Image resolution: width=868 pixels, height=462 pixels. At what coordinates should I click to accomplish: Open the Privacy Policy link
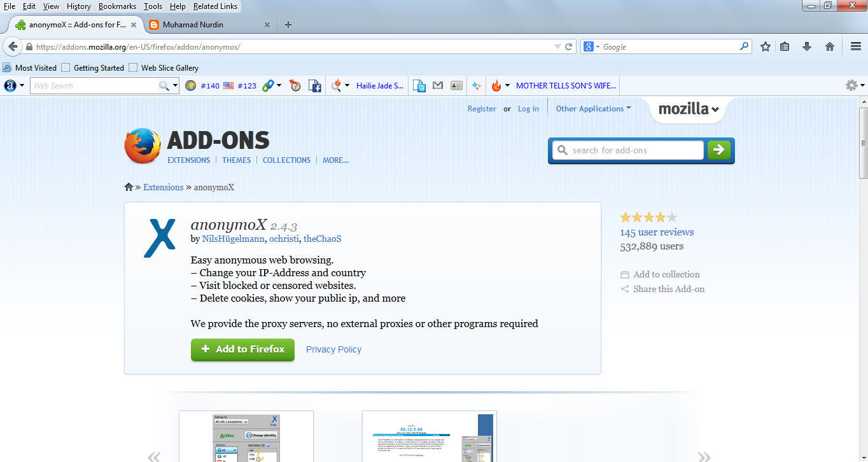tap(333, 349)
